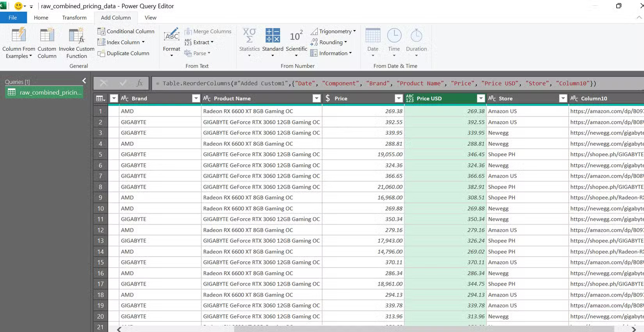Screen dimensions: 644x332
Task: Open the Store column filter dropdown
Action: pyautogui.click(x=563, y=98)
